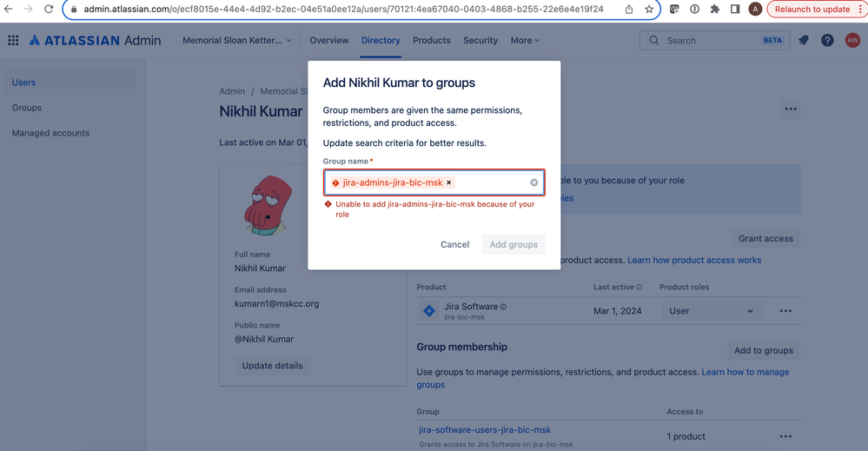Screen dimensions: 868x451
Task: Click error icon in group tag
Action: pyautogui.click(x=335, y=182)
